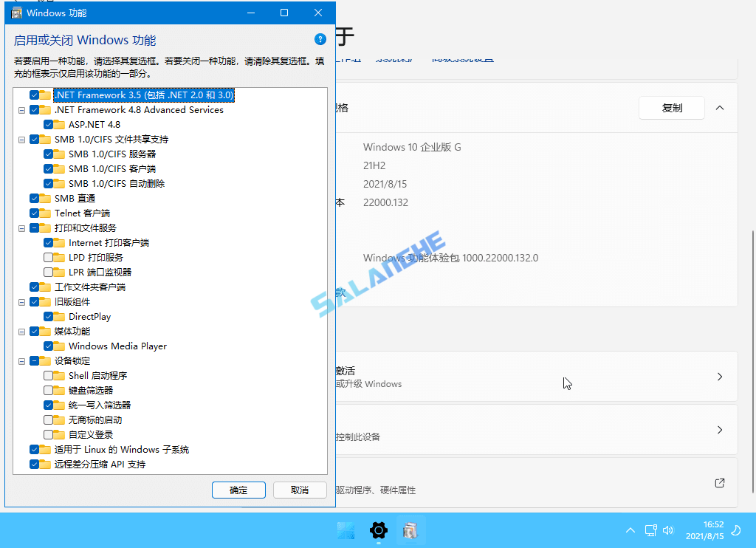The width and height of the screenshot is (756, 548).
Task: Collapse .NET Framework 4.8 Advanced Services node
Action: point(21,111)
